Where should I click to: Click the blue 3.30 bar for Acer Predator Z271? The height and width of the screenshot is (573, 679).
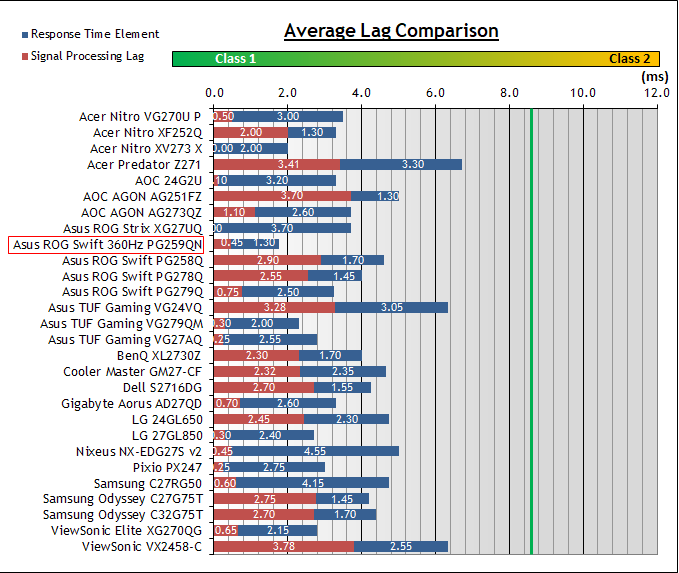coord(401,165)
